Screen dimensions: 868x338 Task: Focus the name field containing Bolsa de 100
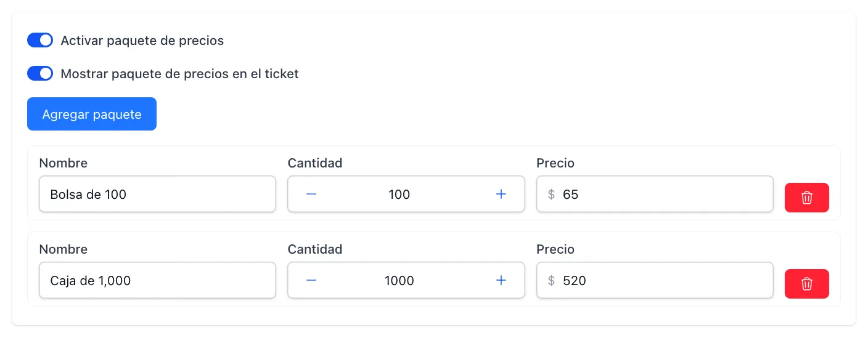157,195
